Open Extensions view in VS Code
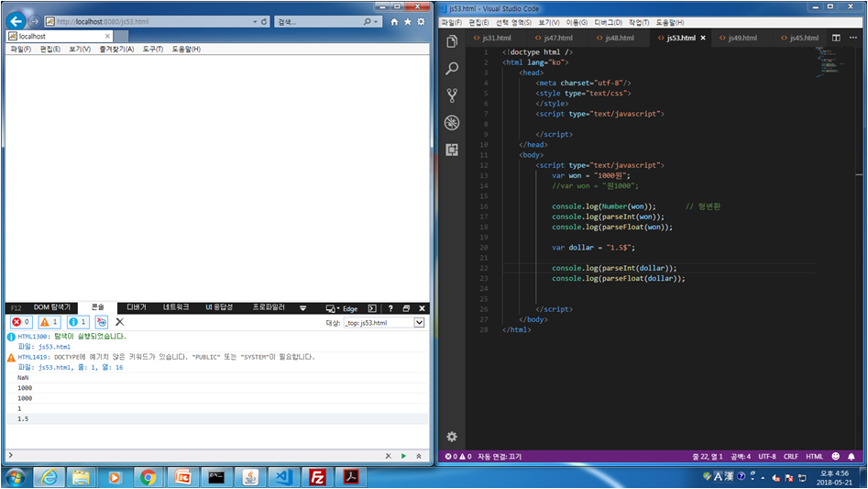 [452, 150]
